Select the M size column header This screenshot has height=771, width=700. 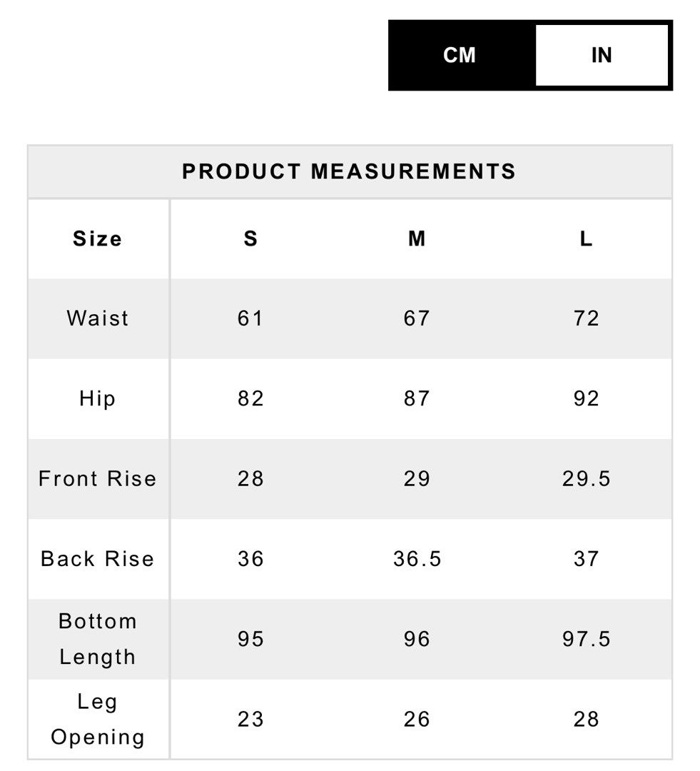pyautogui.click(x=417, y=239)
